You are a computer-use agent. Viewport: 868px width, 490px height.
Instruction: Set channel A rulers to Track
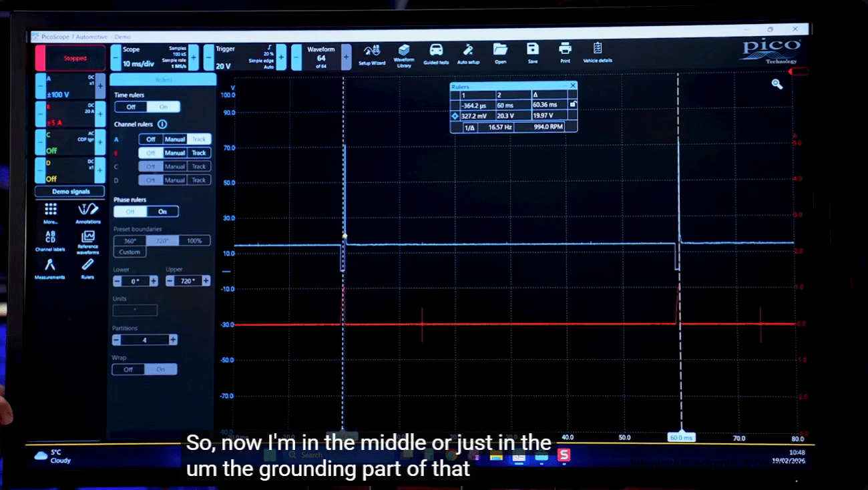[199, 139]
